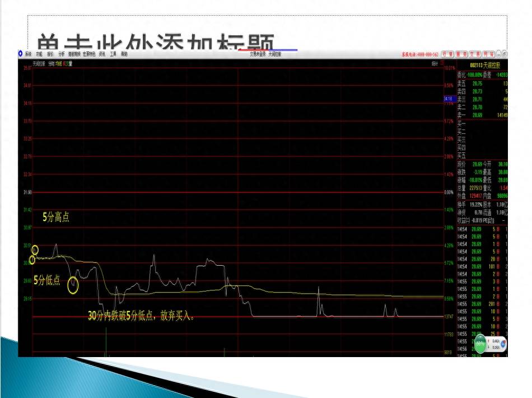
Task: Open the 资讯 menu
Action: coord(102,54)
